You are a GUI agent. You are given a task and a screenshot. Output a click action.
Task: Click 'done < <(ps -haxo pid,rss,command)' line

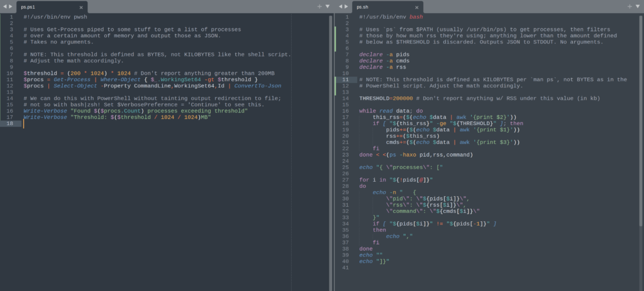coord(416,155)
